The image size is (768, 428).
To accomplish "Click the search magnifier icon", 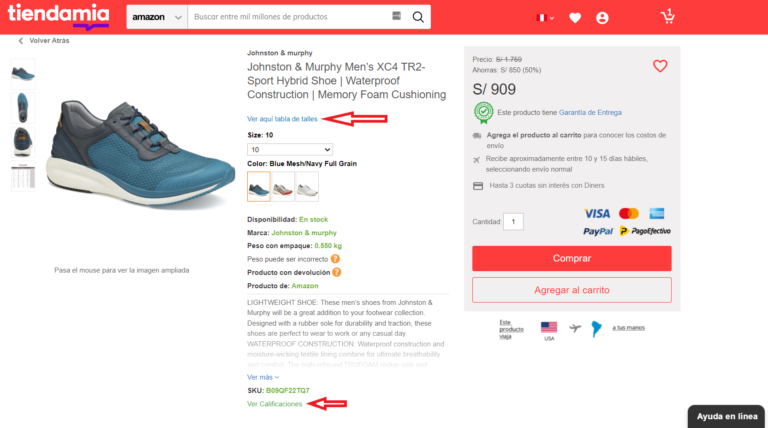I will pos(418,17).
